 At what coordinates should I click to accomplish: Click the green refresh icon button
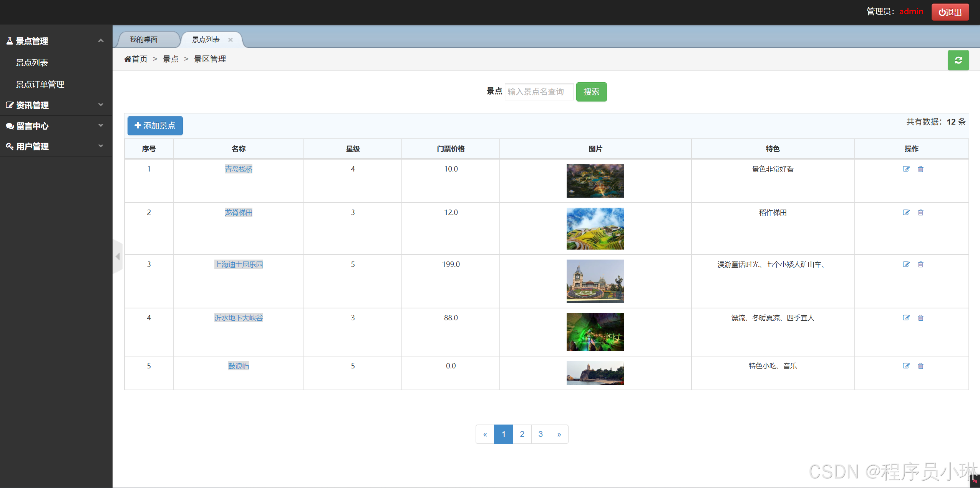tap(958, 60)
